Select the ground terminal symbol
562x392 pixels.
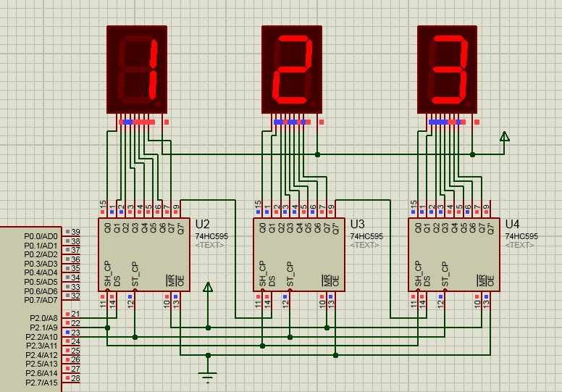tap(208, 377)
